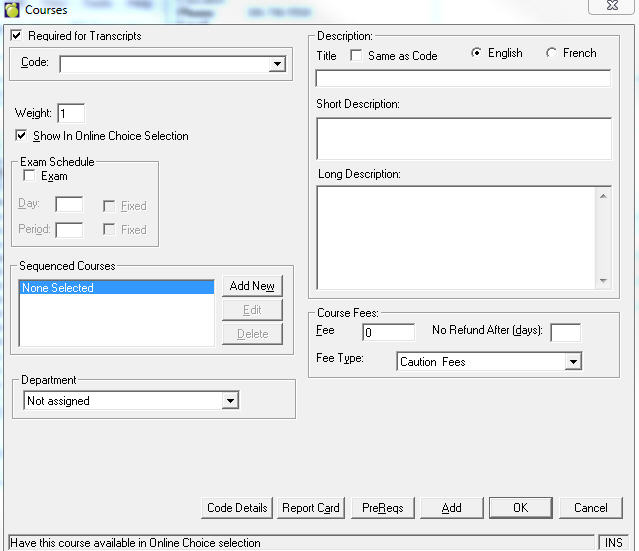Toggle Required for Transcripts checkbox
The image size is (639, 551).
pyautogui.click(x=16, y=36)
